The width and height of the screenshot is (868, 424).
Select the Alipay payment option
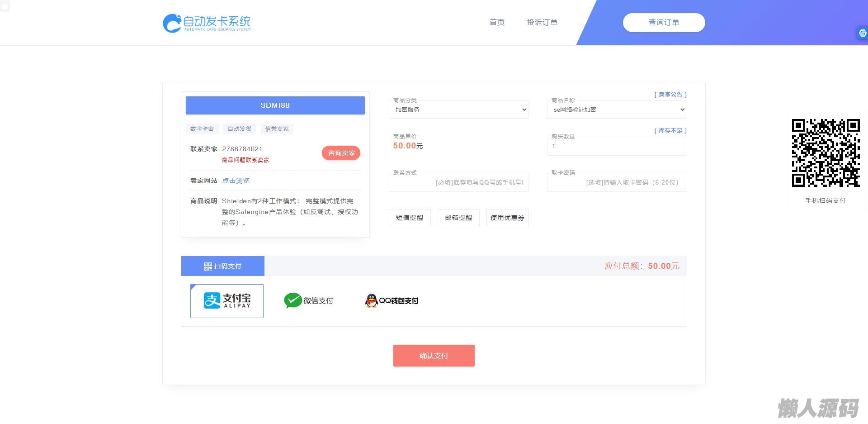tap(227, 301)
